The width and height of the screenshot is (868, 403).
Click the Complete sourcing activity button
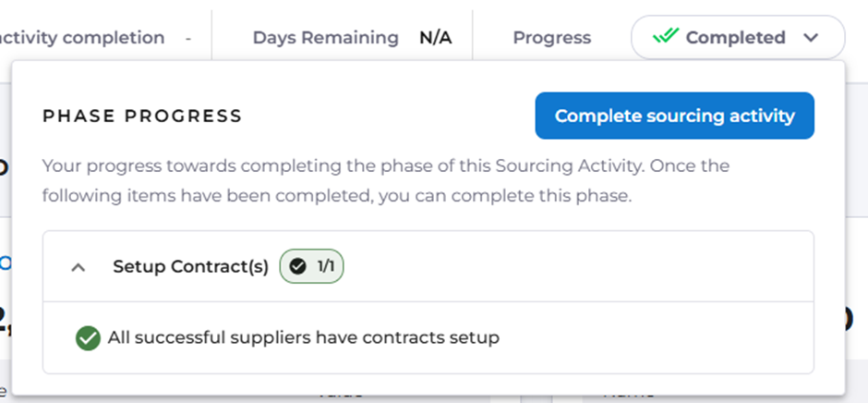674,116
